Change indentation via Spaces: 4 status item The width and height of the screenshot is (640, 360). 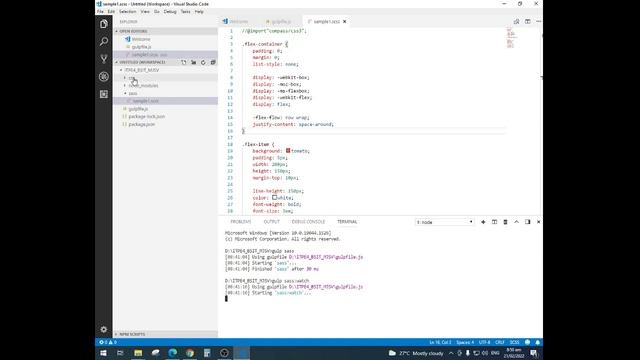click(x=465, y=342)
